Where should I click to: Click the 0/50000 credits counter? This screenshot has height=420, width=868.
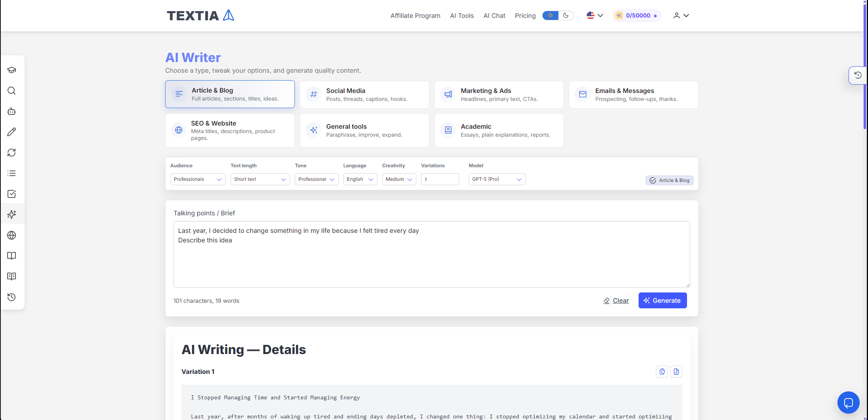[638, 15]
